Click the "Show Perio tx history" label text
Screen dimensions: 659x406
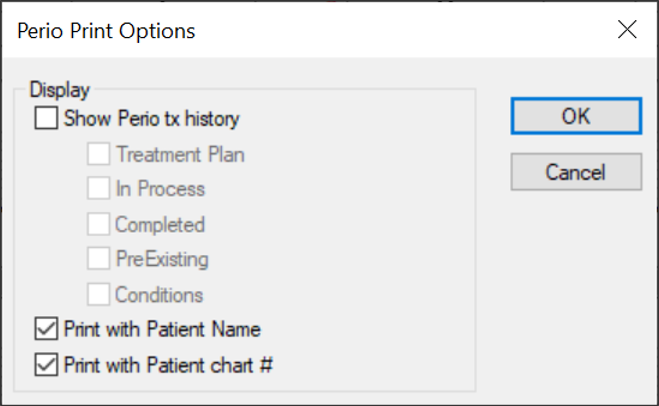tap(151, 120)
